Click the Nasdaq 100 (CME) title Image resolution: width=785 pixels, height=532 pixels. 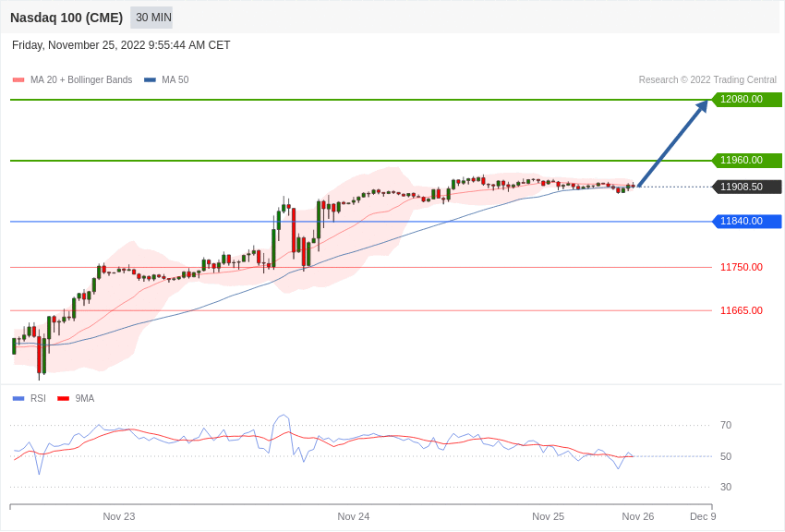[66, 18]
